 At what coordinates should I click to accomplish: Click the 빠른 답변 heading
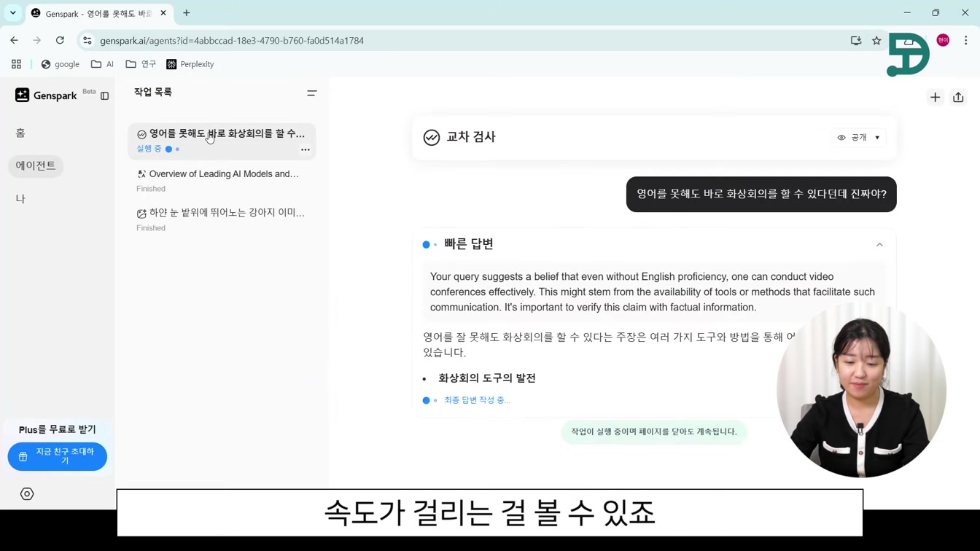pos(469,244)
